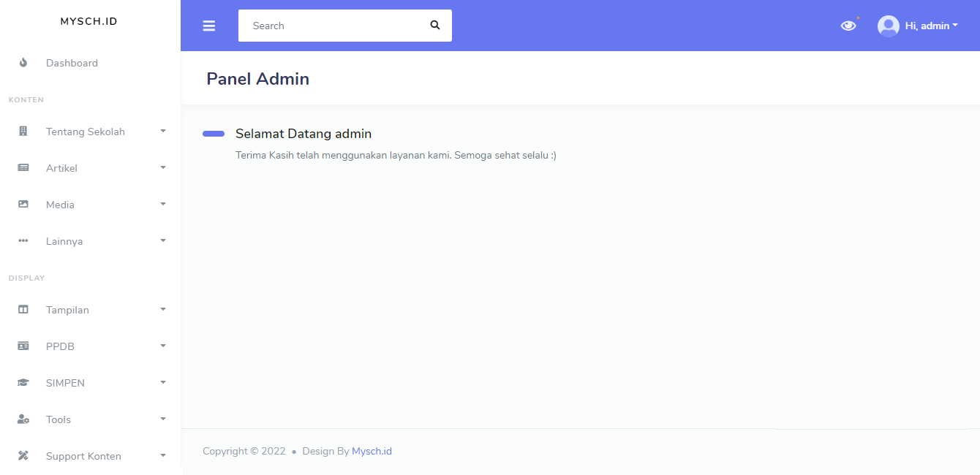Expand the PPDB menu arrow
980x475 pixels.
163,346
